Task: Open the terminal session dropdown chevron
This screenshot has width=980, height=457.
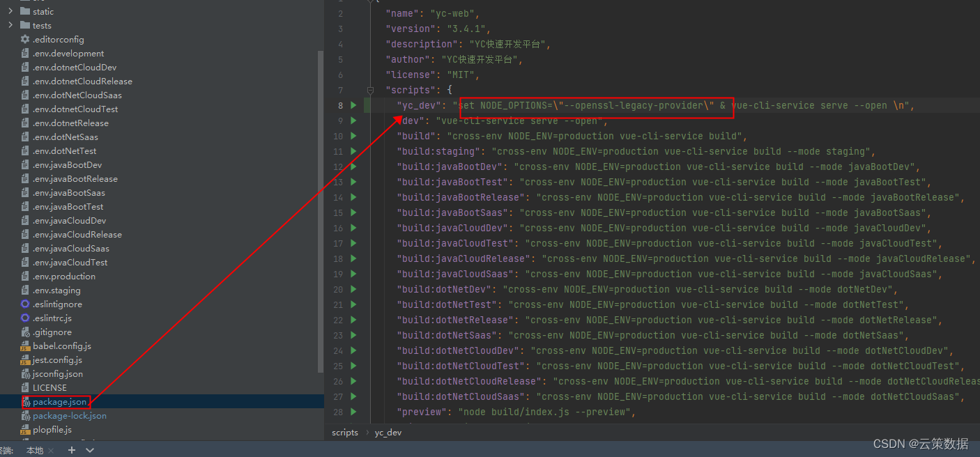Action: pos(89,450)
